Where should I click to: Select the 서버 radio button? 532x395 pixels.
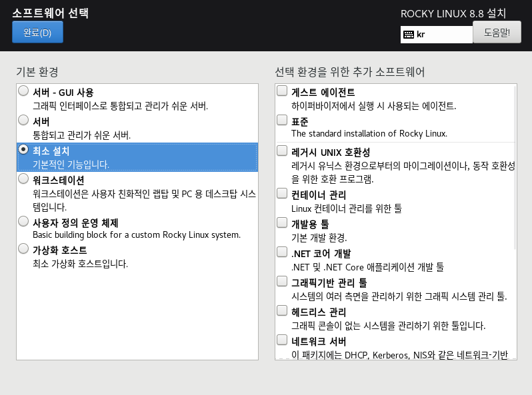pyautogui.click(x=23, y=120)
